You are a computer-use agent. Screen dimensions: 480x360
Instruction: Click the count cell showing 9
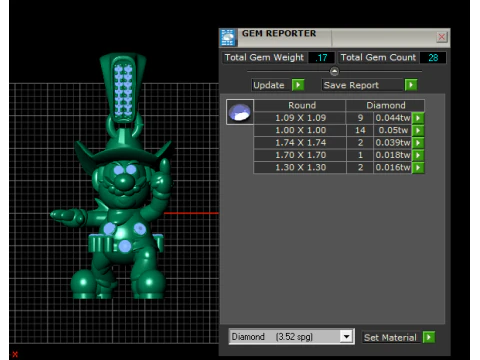(360, 118)
